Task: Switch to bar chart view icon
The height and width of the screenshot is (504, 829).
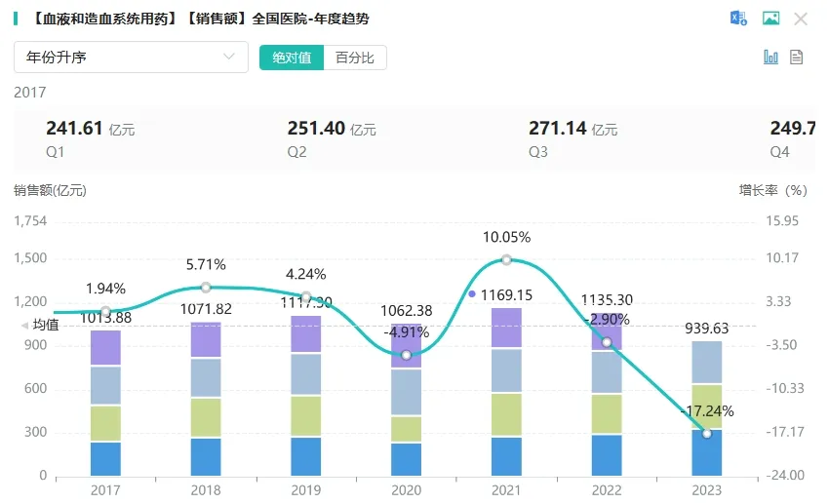Action: coord(770,57)
